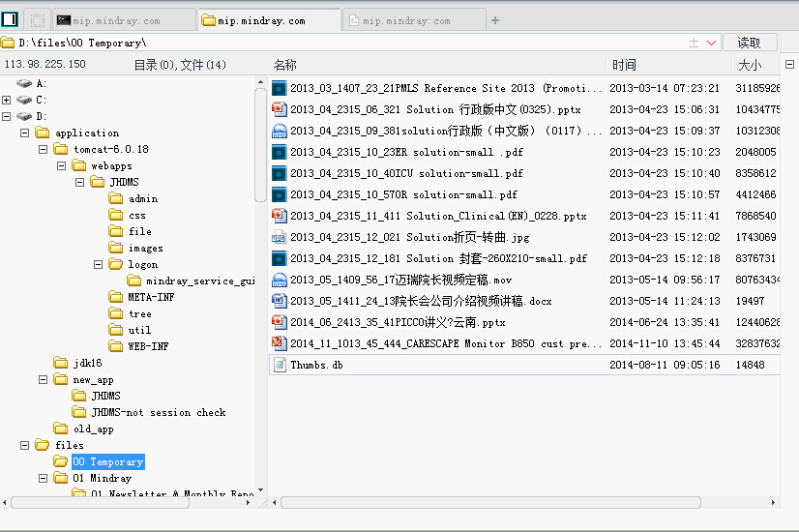Click the C: drive icon
The width and height of the screenshot is (799, 532).
pos(24,100)
